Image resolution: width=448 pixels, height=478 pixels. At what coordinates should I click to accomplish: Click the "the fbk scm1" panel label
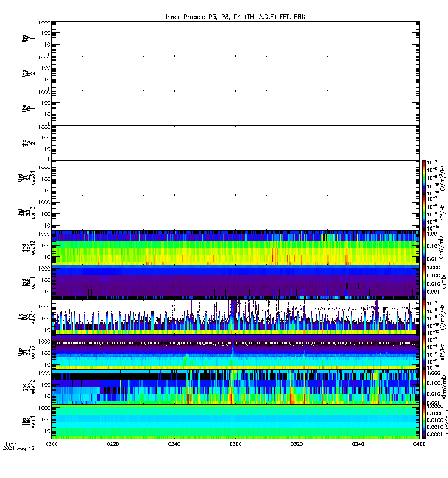click(x=29, y=422)
